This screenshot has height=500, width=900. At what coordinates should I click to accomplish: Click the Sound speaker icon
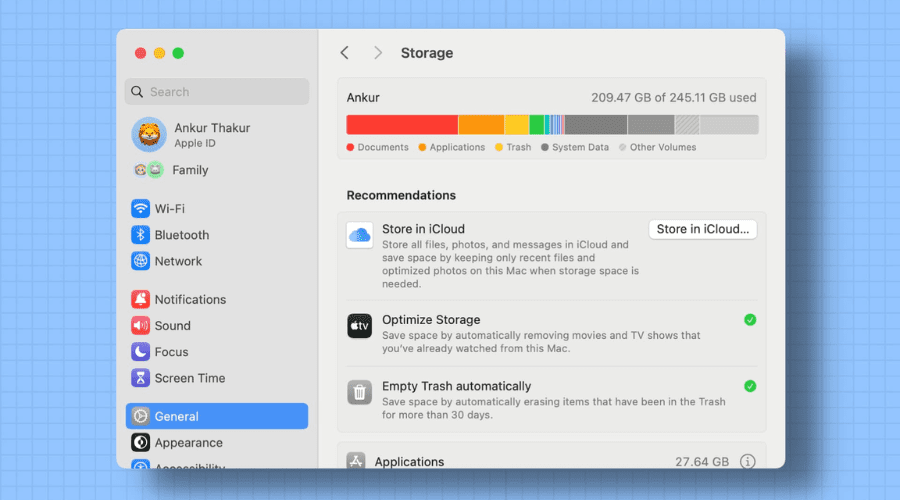(140, 325)
